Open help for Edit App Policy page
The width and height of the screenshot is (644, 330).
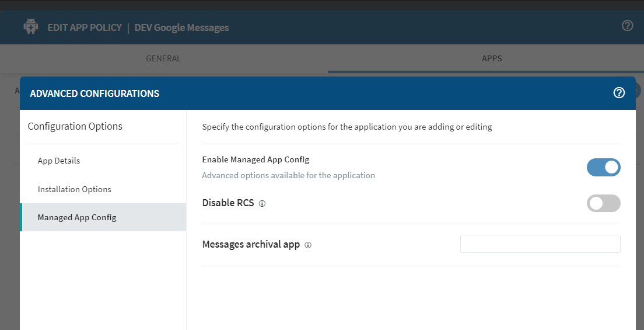pos(627,26)
